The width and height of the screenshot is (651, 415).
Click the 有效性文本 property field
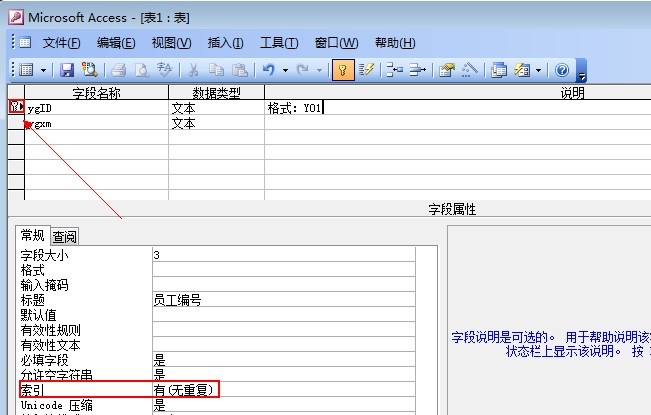tap(284, 344)
